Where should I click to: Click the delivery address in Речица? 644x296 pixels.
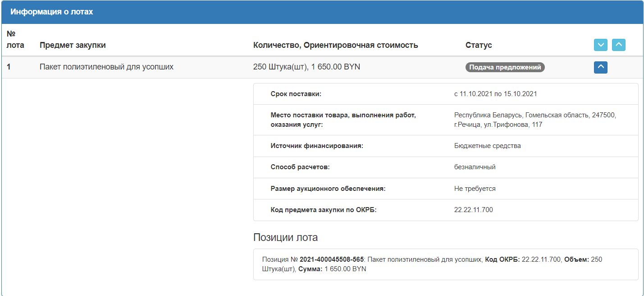[x=534, y=120]
